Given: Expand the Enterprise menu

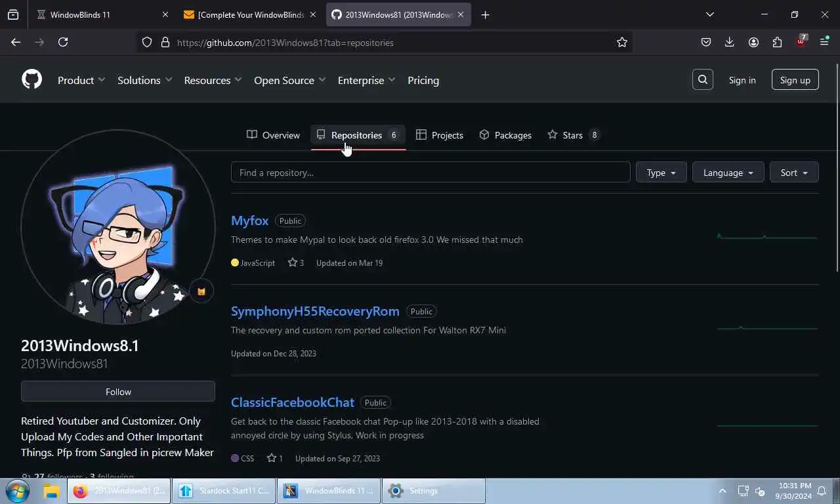Looking at the screenshot, I should pos(367,80).
